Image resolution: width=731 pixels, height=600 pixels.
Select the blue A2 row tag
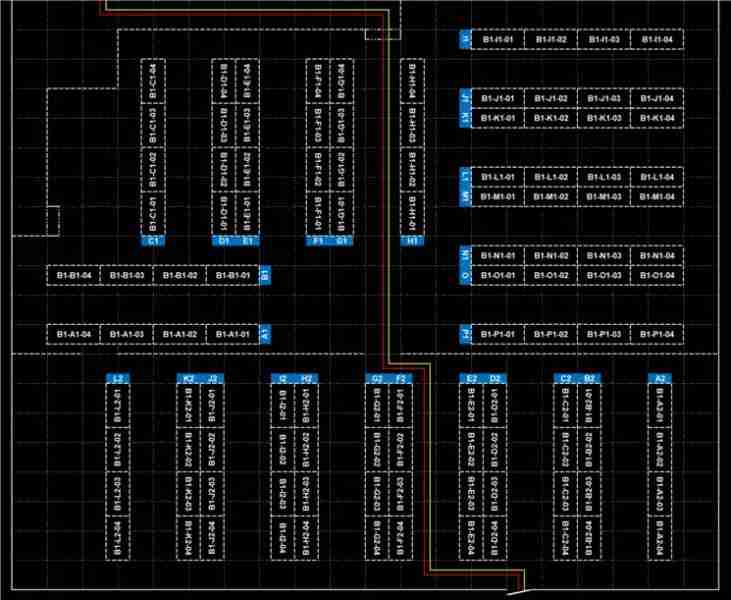click(660, 379)
